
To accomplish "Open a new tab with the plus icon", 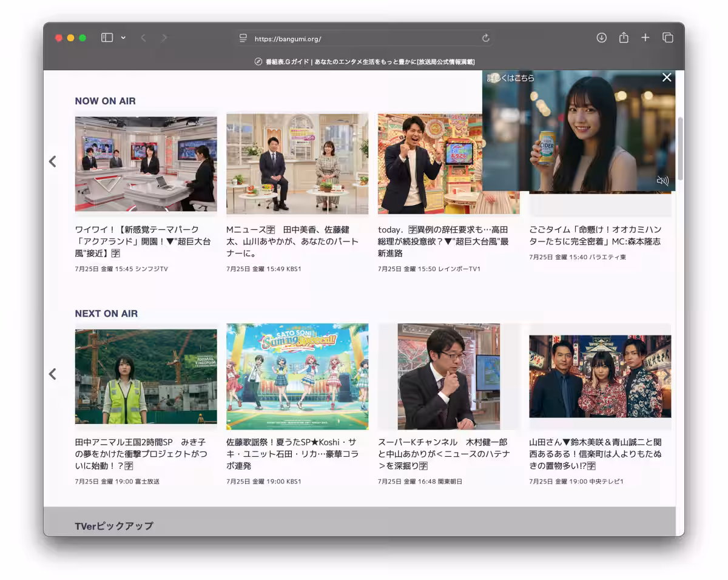I will pos(645,38).
